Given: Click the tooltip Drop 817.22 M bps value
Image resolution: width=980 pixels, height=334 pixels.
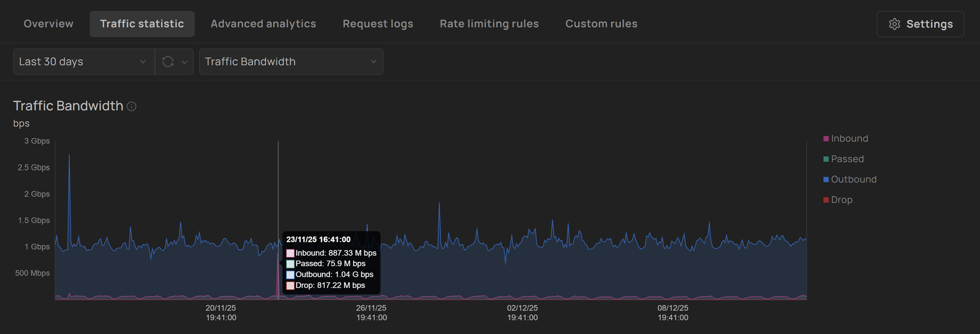Looking at the screenshot, I should (330, 285).
